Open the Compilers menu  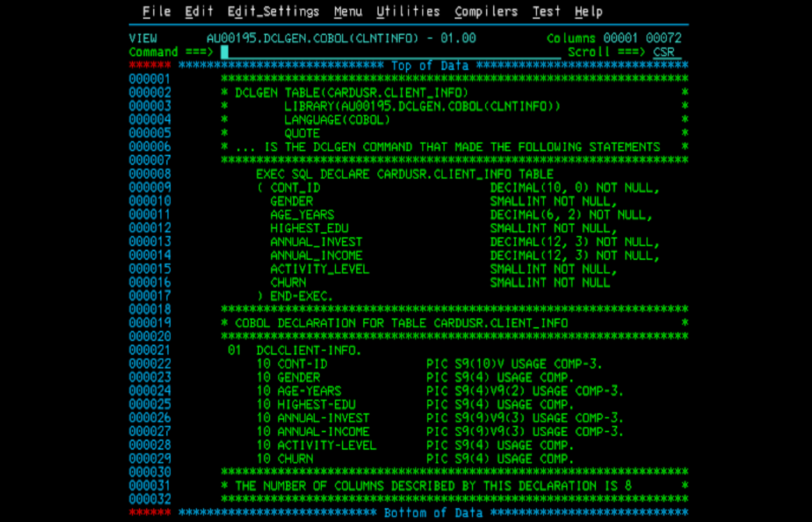pyautogui.click(x=485, y=11)
